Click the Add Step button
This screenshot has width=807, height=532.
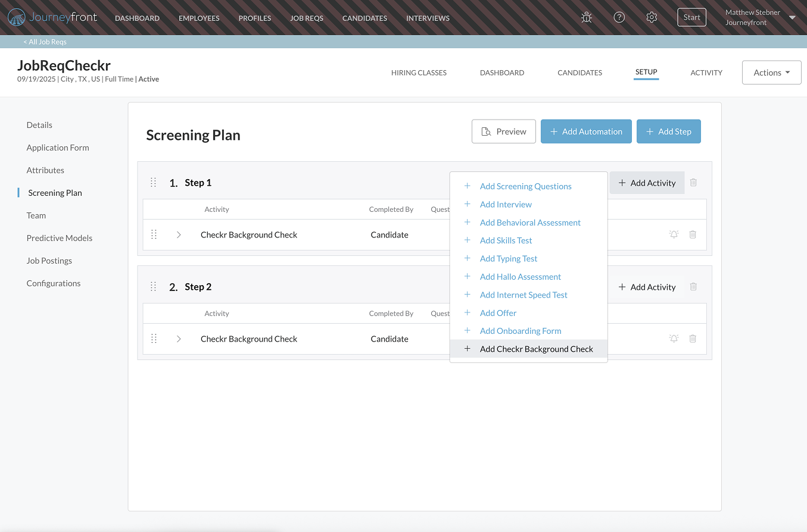tap(669, 132)
